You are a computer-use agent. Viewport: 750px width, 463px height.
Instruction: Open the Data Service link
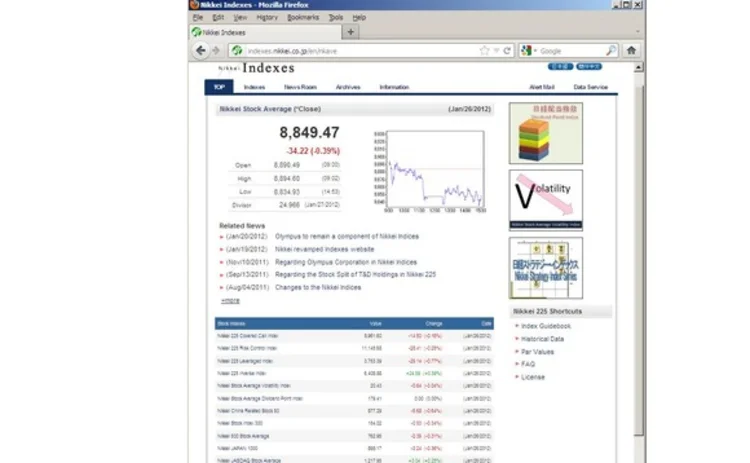[591, 87]
